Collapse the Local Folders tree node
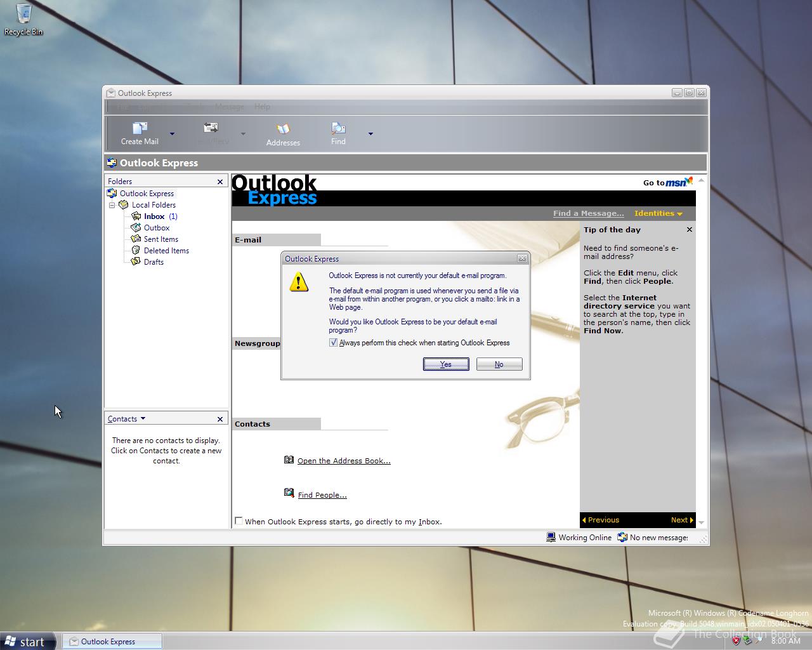This screenshot has width=812, height=650. coord(112,205)
